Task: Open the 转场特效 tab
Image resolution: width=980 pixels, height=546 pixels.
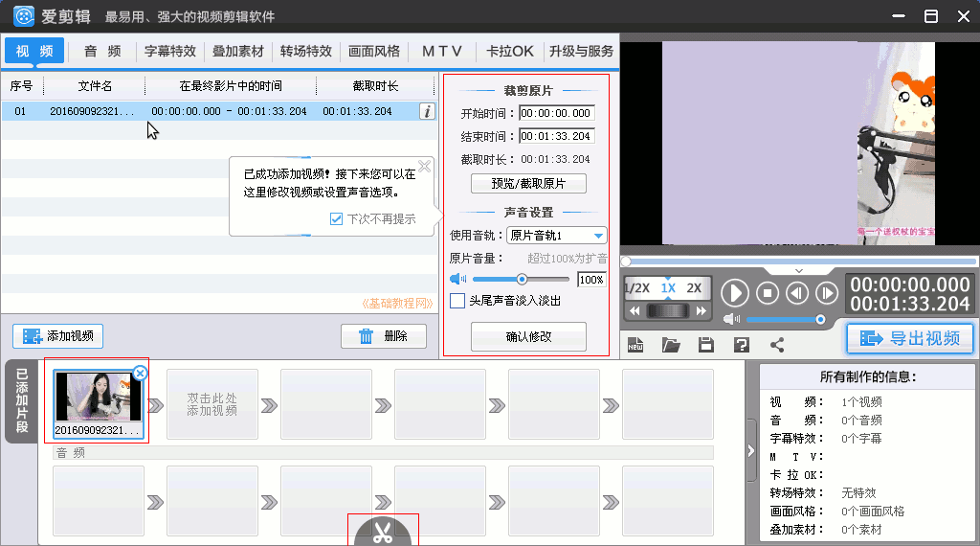Action: pyautogui.click(x=305, y=52)
